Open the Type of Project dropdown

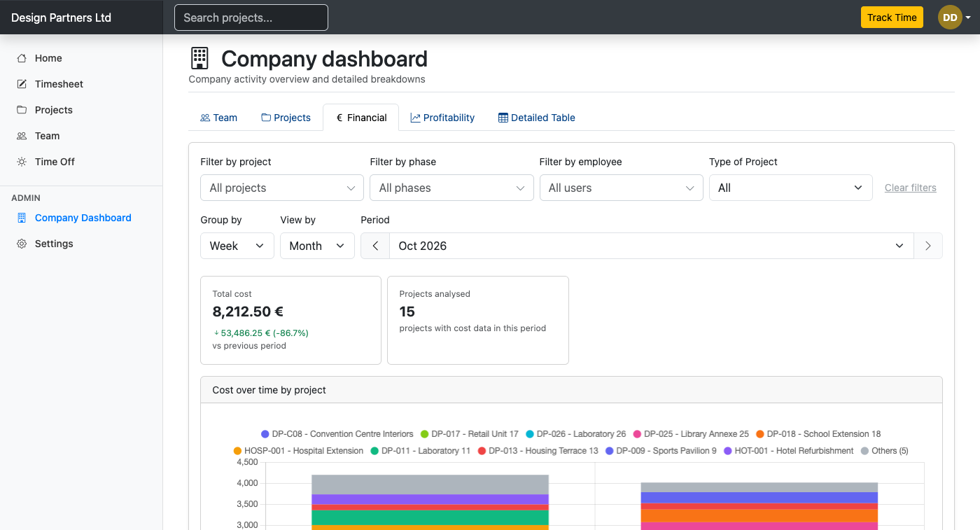[x=790, y=188]
